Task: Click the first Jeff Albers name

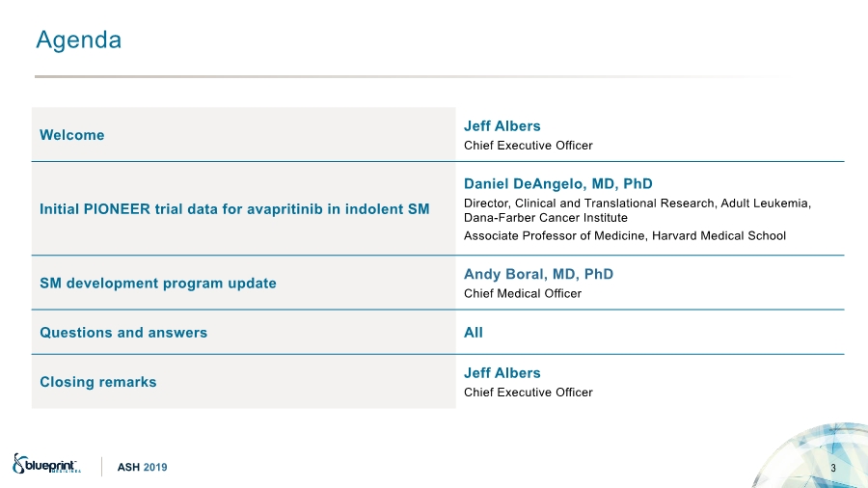Action: (502, 126)
